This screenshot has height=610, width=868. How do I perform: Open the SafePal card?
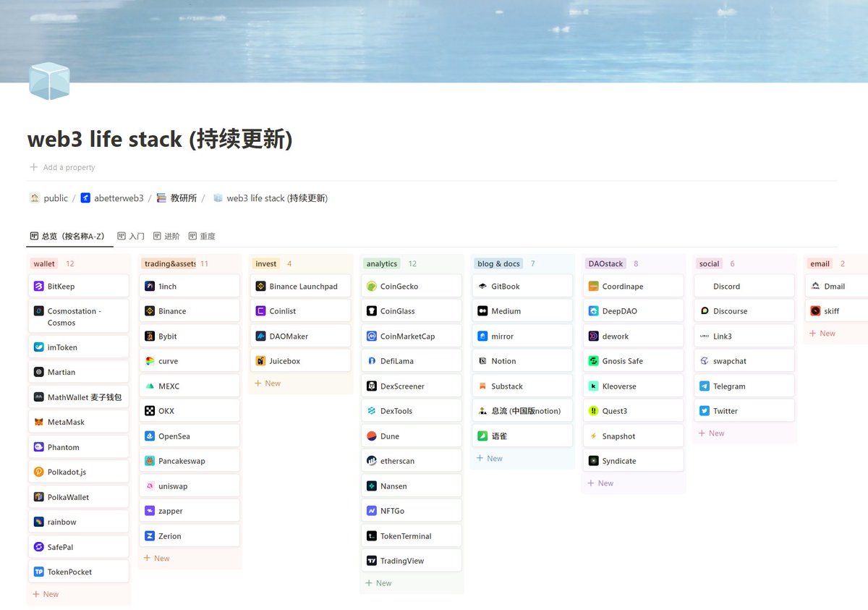(79, 547)
